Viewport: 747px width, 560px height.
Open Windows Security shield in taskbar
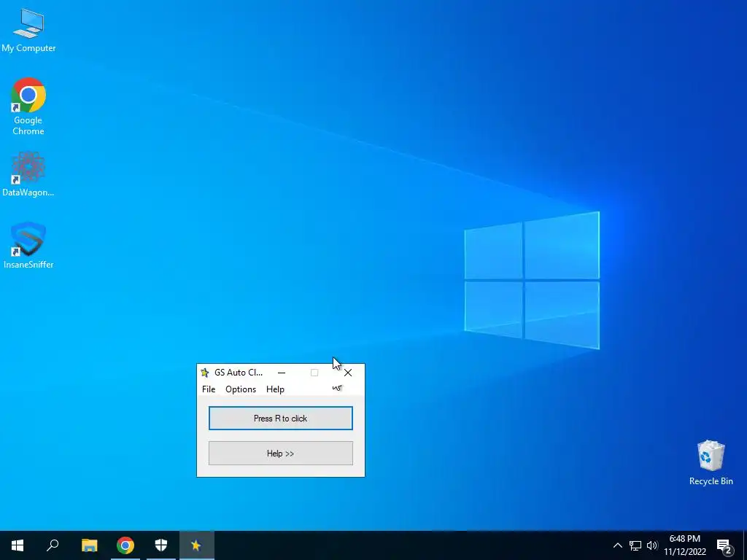[x=161, y=545]
